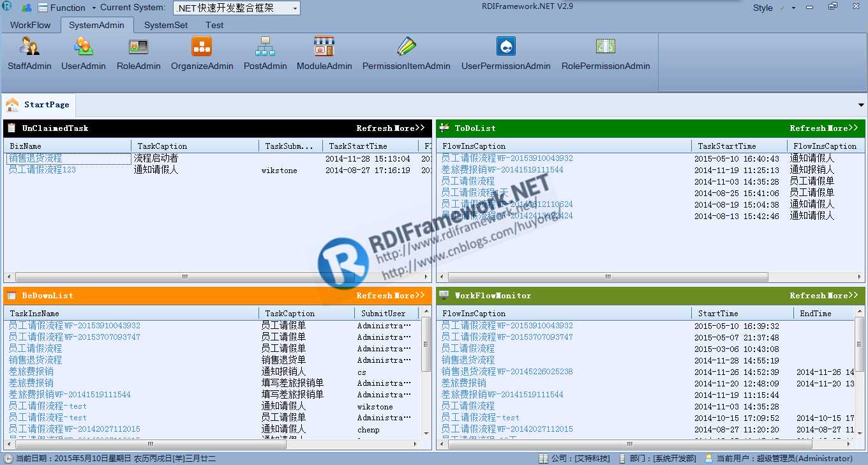
Task: Open the UserPermissionAdmin module
Action: click(506, 53)
